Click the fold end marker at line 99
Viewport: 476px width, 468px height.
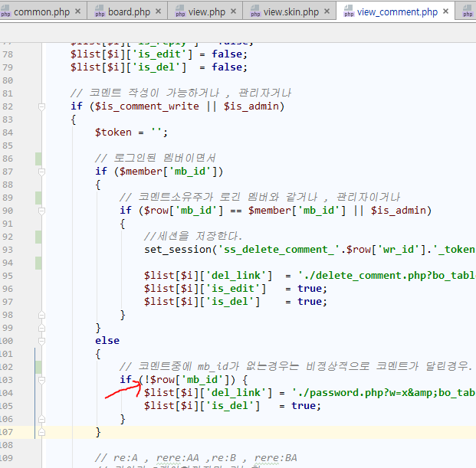[x=42, y=328]
